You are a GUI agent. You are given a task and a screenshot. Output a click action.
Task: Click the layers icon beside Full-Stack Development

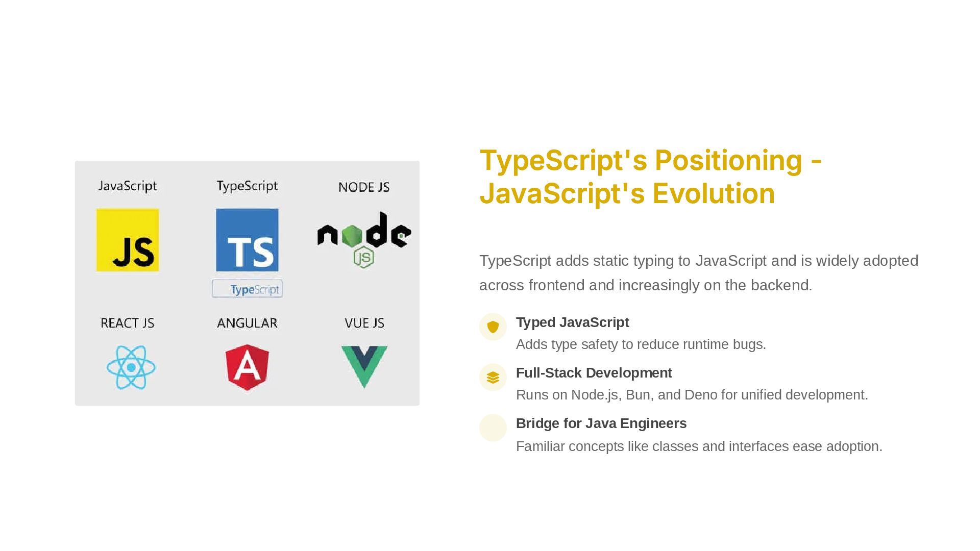[x=493, y=377]
